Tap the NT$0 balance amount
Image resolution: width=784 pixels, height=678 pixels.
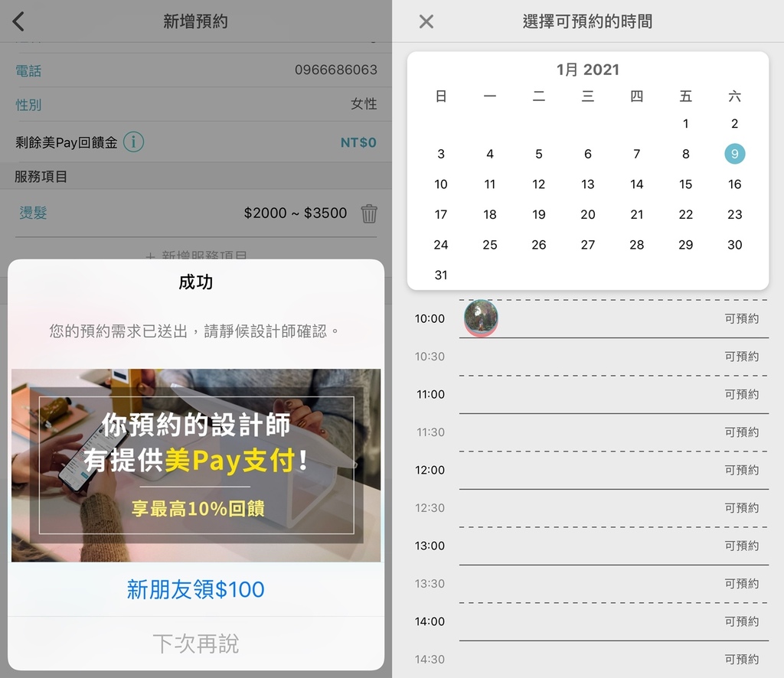pos(358,143)
